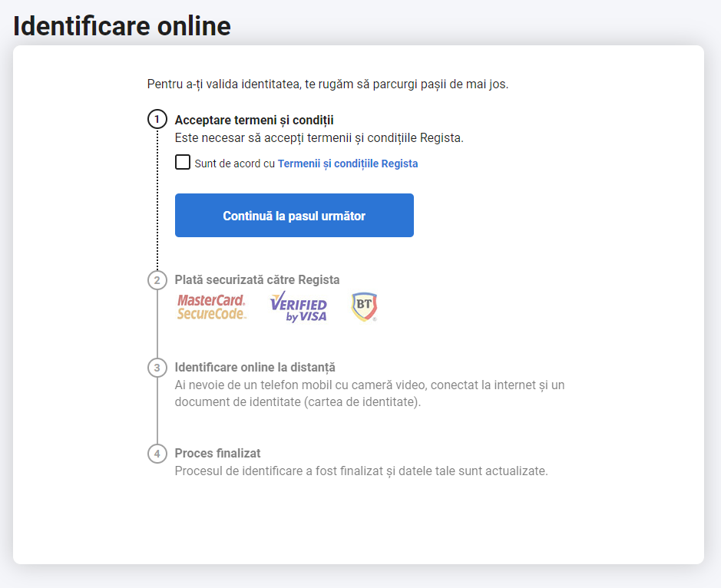Click Identificare online la distanță heading
Image resolution: width=721 pixels, height=588 pixels.
(255, 368)
